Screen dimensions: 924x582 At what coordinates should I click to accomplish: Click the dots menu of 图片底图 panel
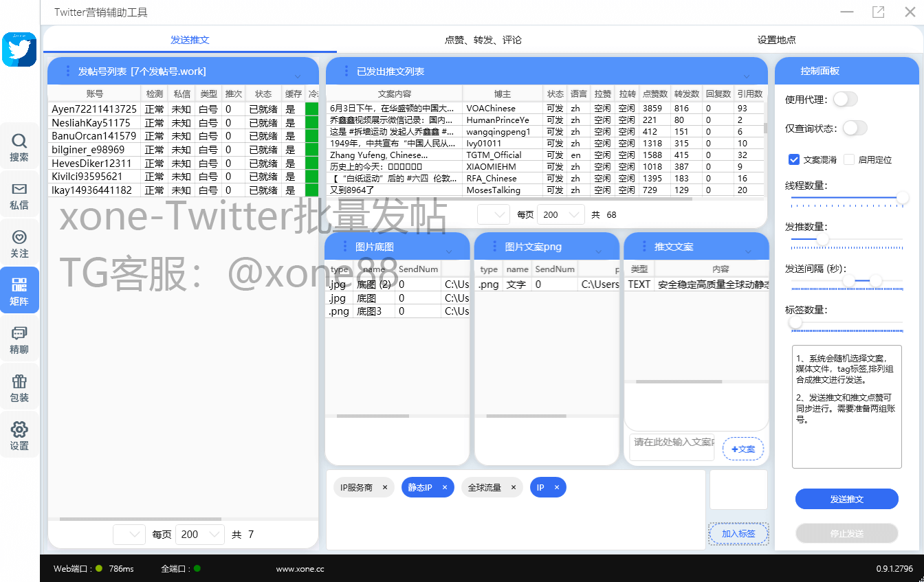pos(345,246)
